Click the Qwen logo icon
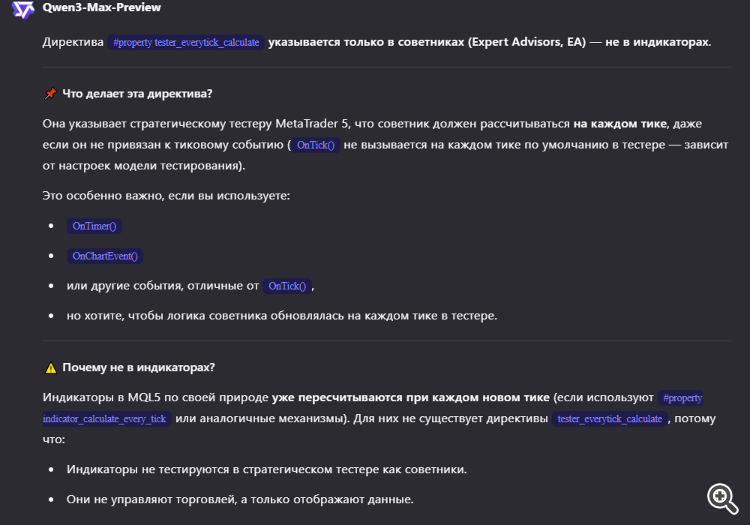This screenshot has height=525, width=750. (x=24, y=10)
